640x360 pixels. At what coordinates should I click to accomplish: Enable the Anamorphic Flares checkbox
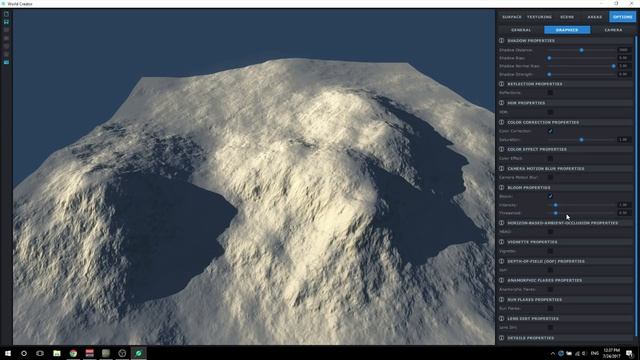(550, 289)
